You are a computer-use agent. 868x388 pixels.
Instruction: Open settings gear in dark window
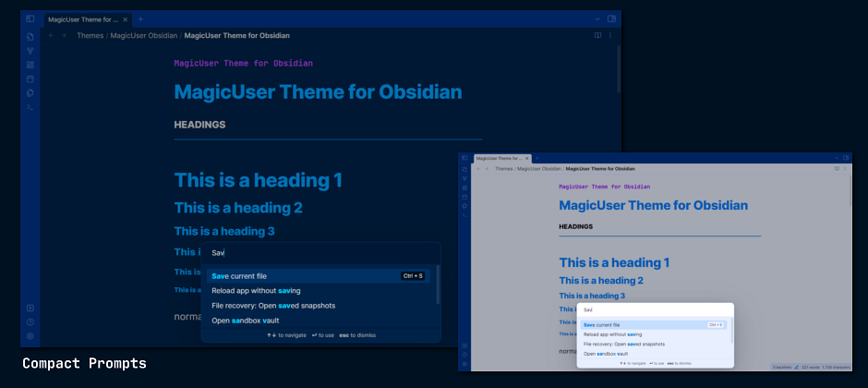(30, 336)
